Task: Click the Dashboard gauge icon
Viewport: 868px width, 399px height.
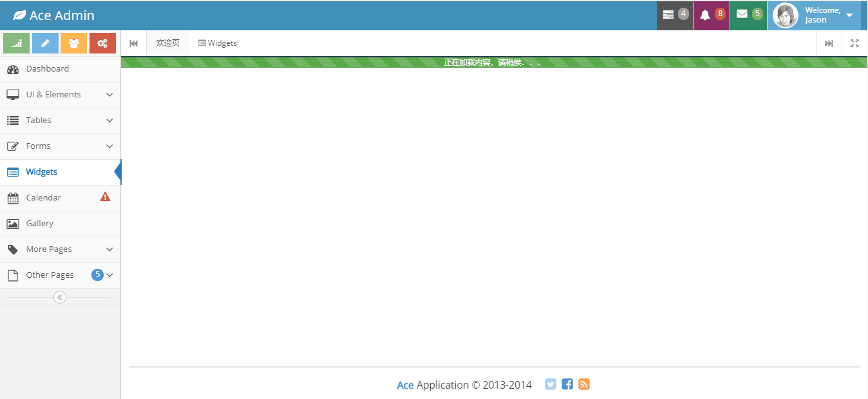Action: coord(13,69)
